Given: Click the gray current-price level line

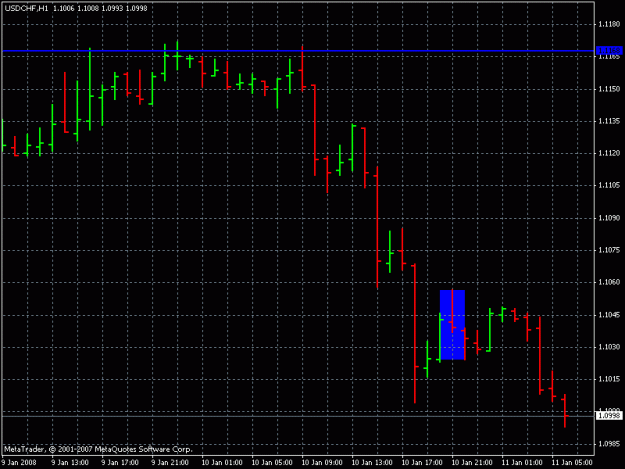Looking at the screenshot, I should pyautogui.click(x=299, y=416).
